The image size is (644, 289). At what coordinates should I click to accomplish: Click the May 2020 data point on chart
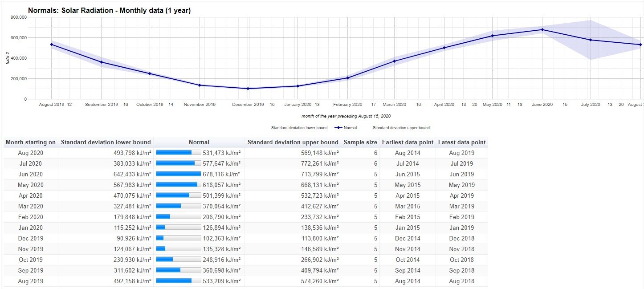[492, 36]
